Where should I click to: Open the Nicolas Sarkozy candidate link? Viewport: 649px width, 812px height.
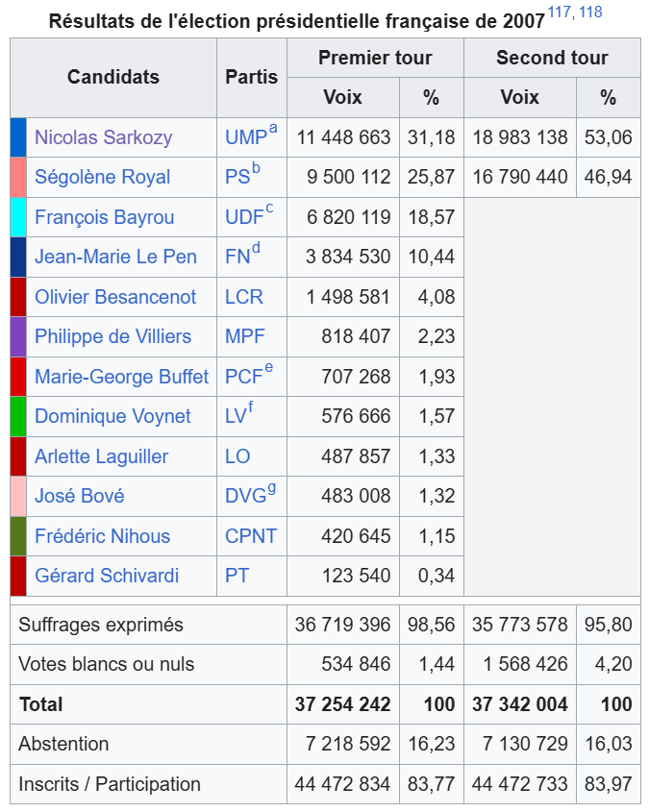tap(103, 137)
